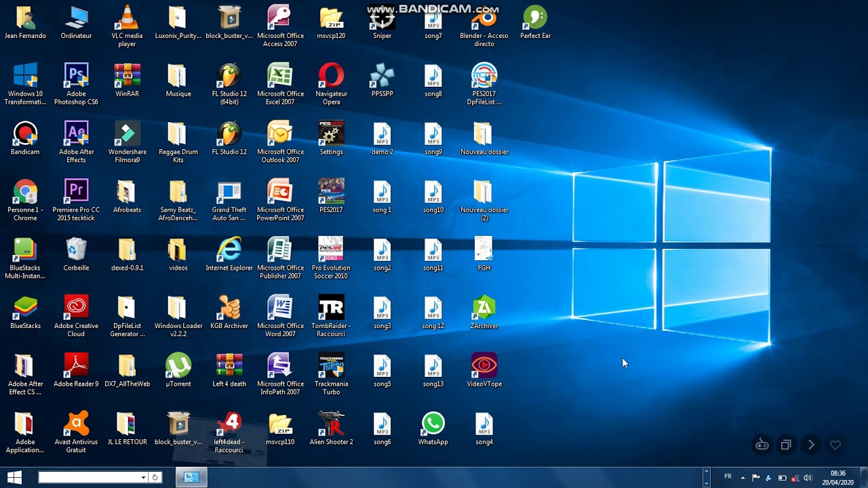The width and height of the screenshot is (868, 488).
Task: Select Nouveau dossier (2) folder
Action: click(484, 200)
